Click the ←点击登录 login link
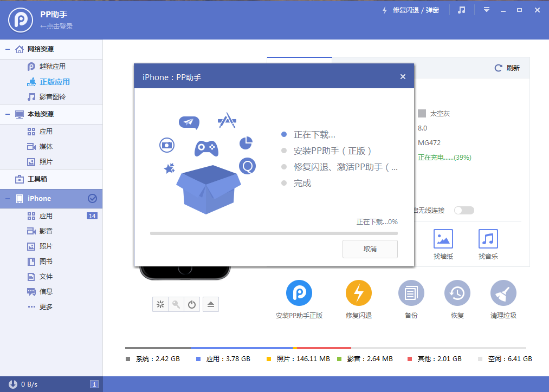This screenshot has width=549, height=392. point(56,26)
